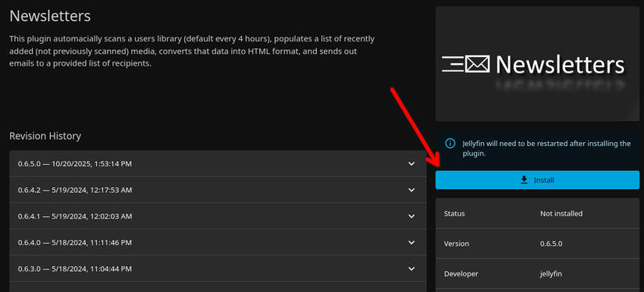Select the 0.6.4.2 — 5/19/2024 revision text
The height and width of the screenshot is (292, 644).
75,191
